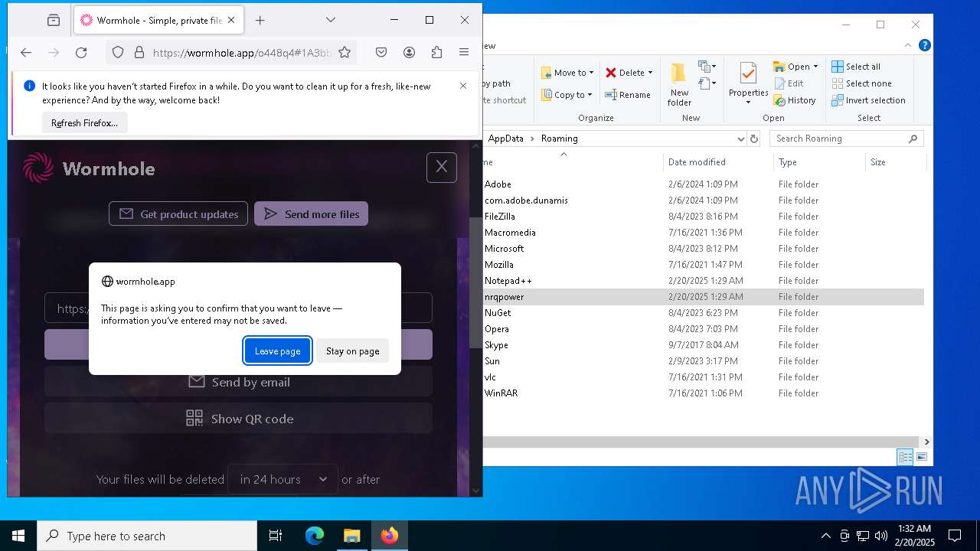
Task: Open Move to dropdown in Explorer
Action: tap(567, 73)
